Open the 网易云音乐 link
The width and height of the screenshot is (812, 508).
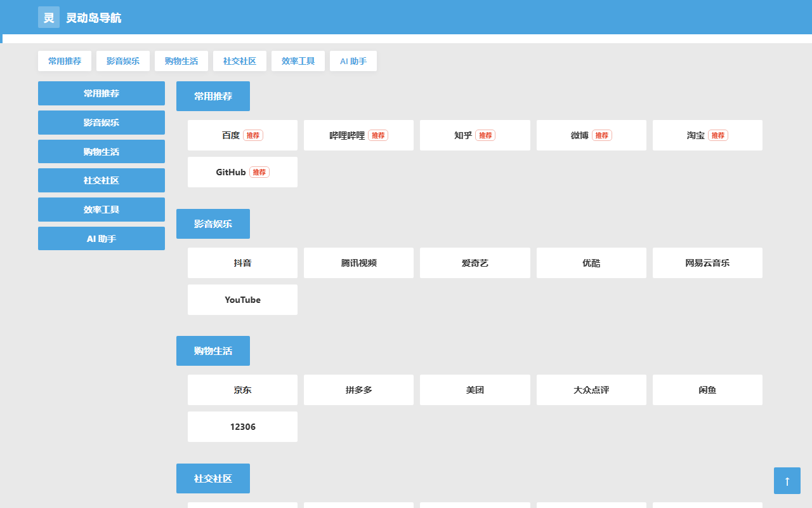(707, 263)
